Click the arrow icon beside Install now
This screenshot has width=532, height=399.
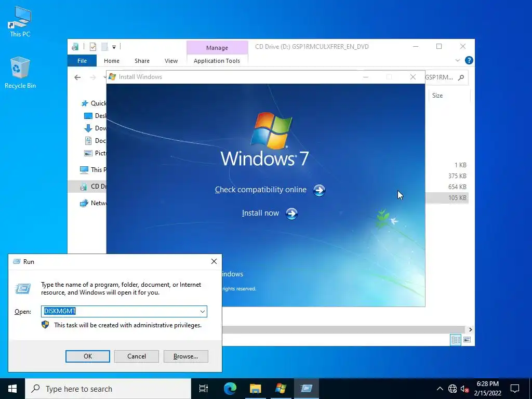tap(292, 214)
